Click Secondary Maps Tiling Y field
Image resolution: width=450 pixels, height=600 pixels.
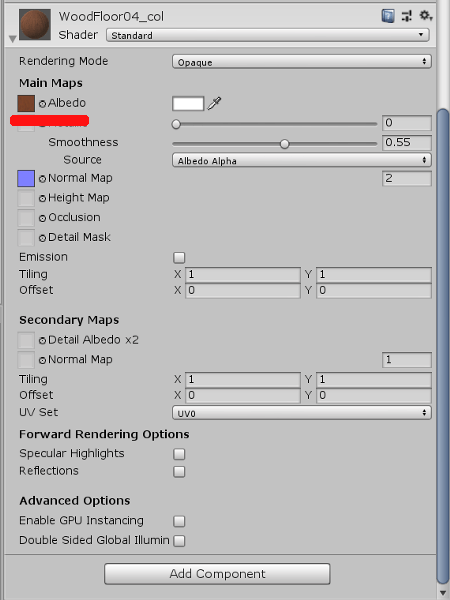374,380
